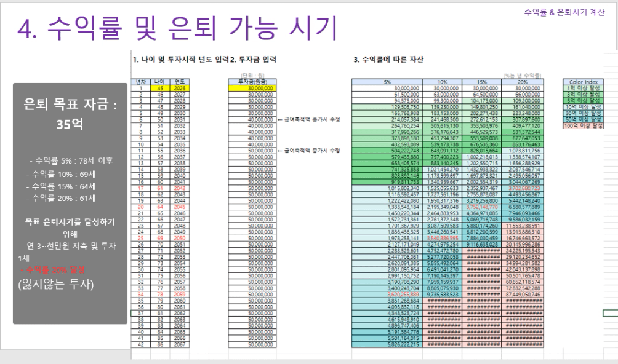Click the line '수익률 20% : 61세'

click(61, 199)
